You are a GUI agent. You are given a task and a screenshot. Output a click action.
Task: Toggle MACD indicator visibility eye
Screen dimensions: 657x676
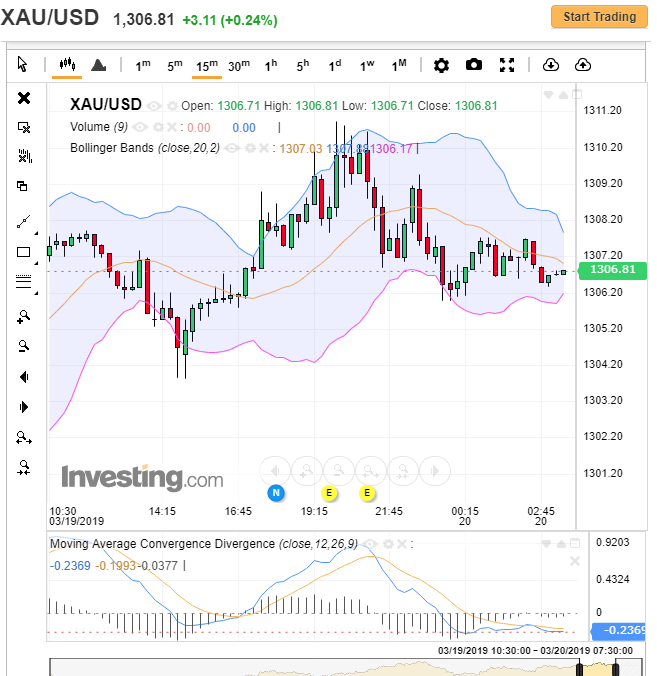click(370, 544)
